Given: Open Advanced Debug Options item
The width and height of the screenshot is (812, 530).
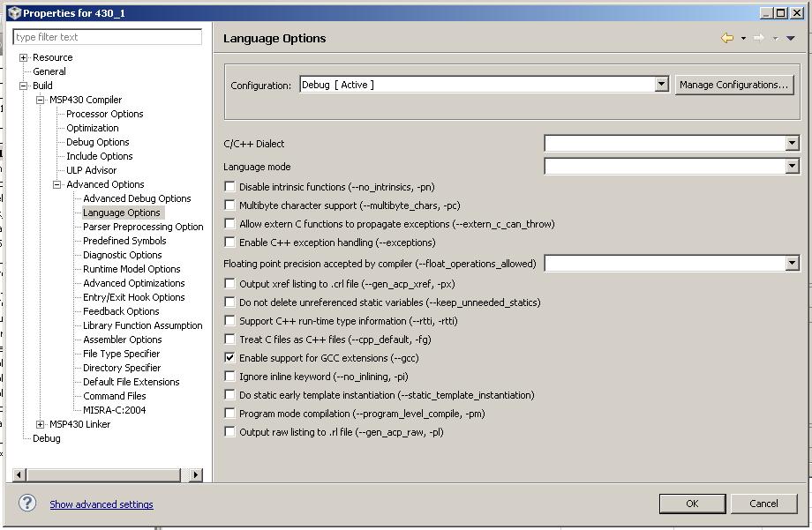Looking at the screenshot, I should [137, 198].
